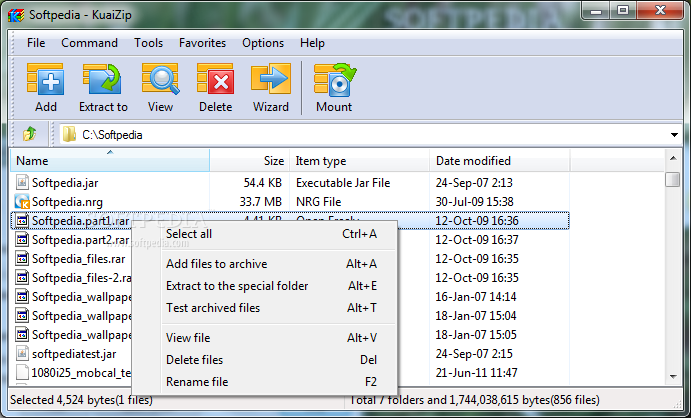The height and width of the screenshot is (418, 691).
Task: Click the Softpedia.part2.rar archive icon
Action: 22,239
